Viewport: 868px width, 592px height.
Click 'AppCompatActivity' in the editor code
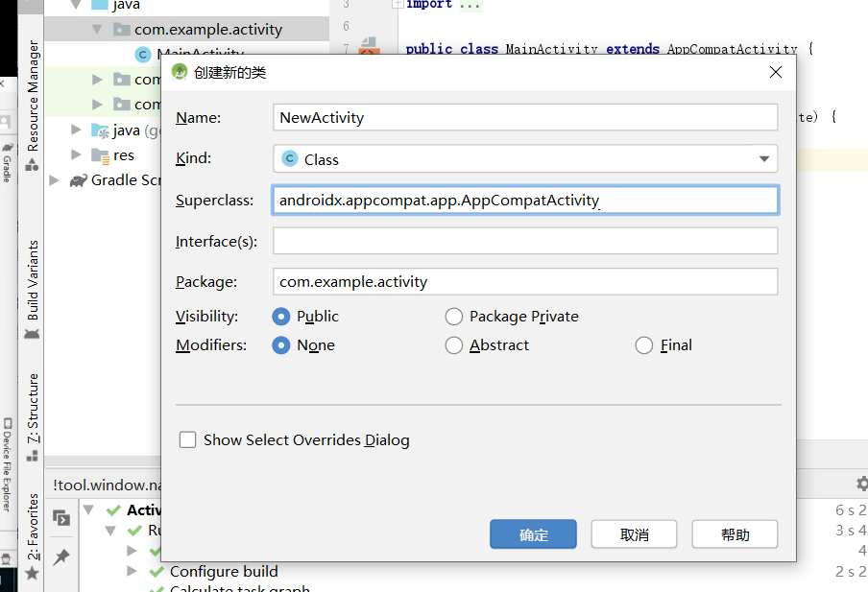(732, 49)
